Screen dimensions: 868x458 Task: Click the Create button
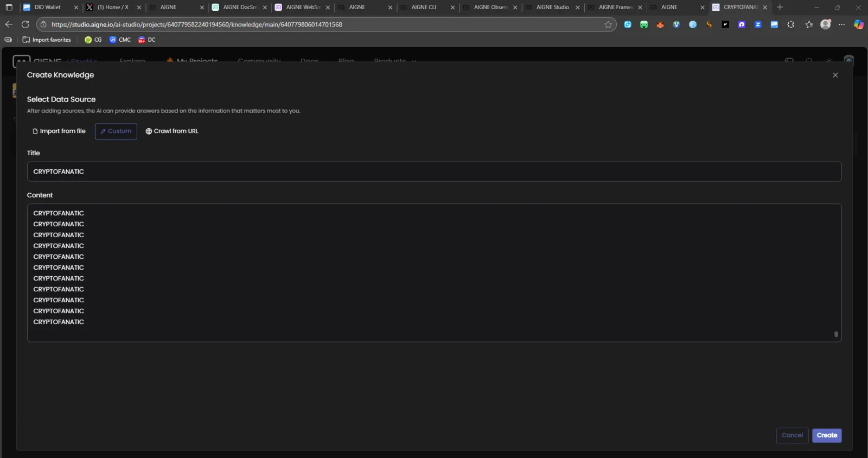827,435
